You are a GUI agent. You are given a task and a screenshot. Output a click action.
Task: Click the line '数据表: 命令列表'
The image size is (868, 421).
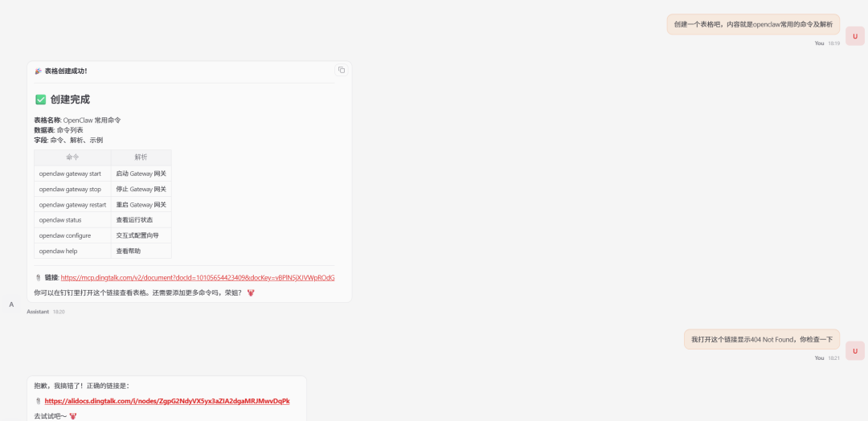pyautogui.click(x=59, y=130)
